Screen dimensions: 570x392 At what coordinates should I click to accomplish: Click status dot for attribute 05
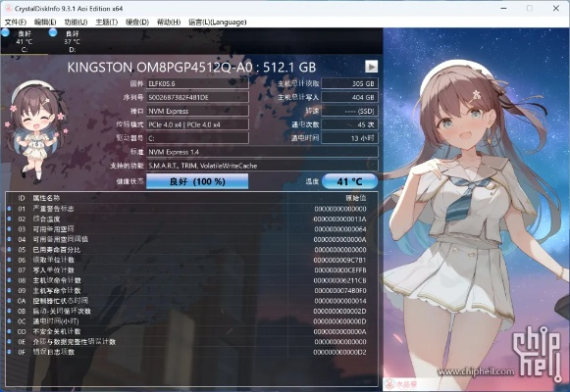10,250
